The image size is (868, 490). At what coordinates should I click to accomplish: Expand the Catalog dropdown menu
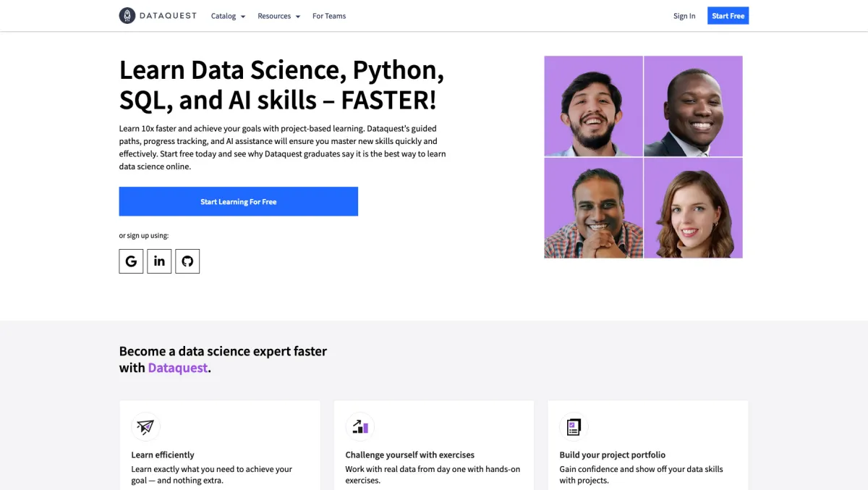[228, 16]
